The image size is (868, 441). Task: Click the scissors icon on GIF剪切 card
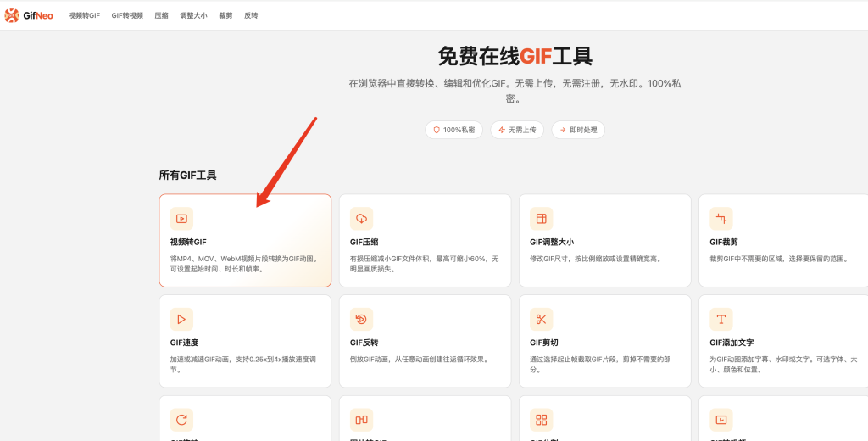coord(542,319)
